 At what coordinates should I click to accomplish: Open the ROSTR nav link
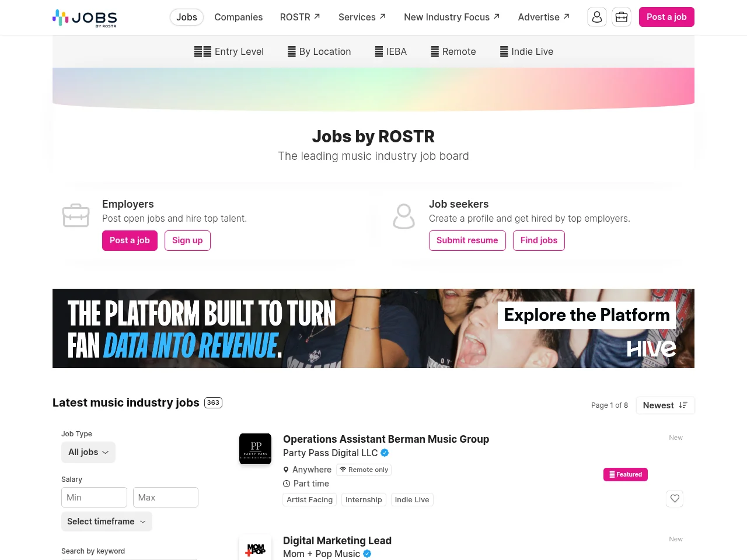tap(300, 17)
